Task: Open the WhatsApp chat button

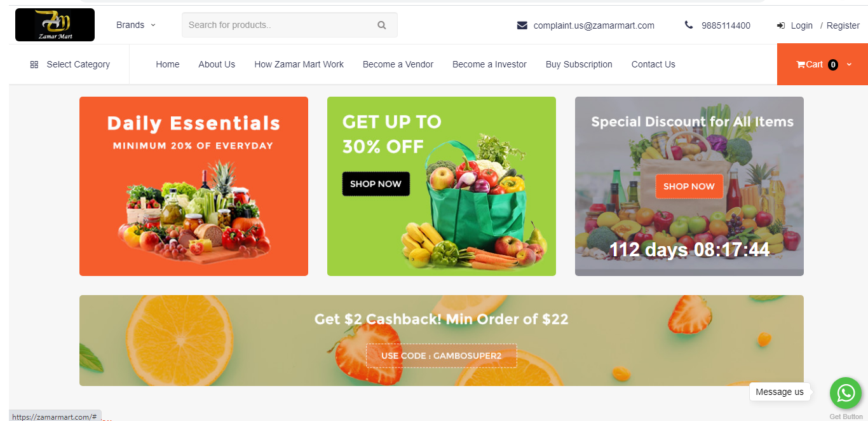Action: point(846,393)
